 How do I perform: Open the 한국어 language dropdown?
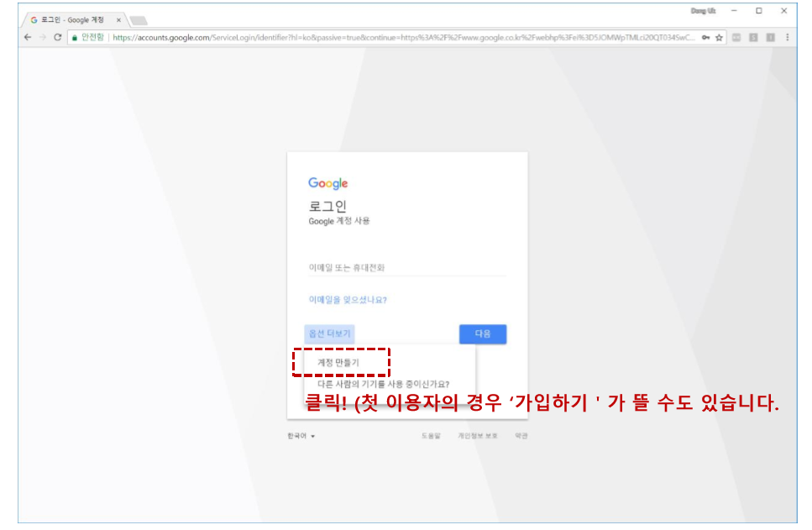point(301,436)
